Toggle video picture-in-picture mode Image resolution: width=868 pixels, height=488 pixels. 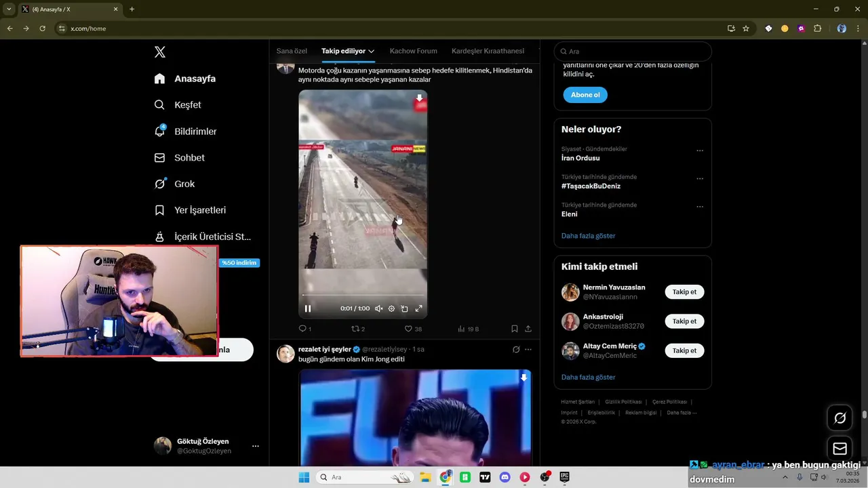pos(404,308)
